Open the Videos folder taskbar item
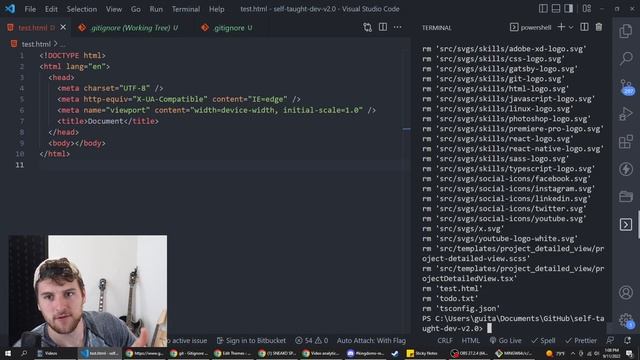The image size is (640, 360). pyautogui.click(x=48, y=353)
